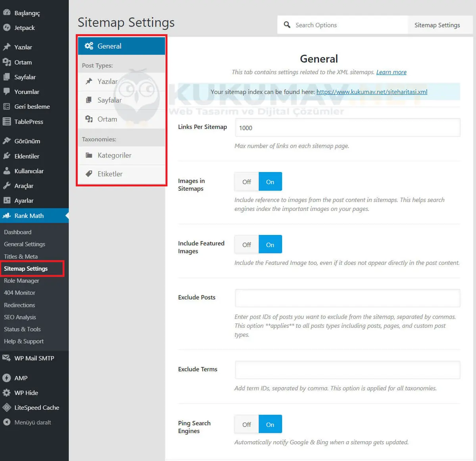Click the Rank Math chart icon

[7, 216]
